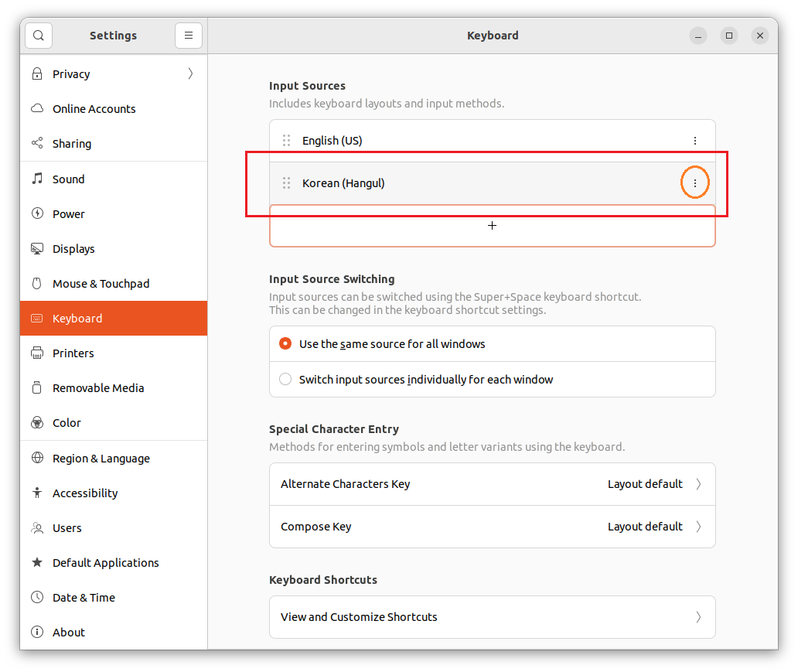This screenshot has height=672, width=798.
Task: Select Mouse & Touchpad panel
Action: [114, 283]
